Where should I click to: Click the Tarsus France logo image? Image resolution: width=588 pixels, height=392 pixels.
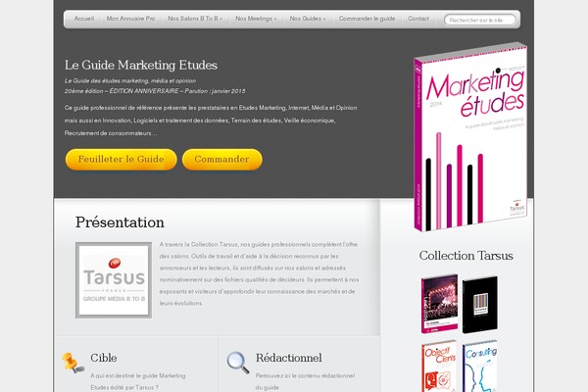click(114, 280)
